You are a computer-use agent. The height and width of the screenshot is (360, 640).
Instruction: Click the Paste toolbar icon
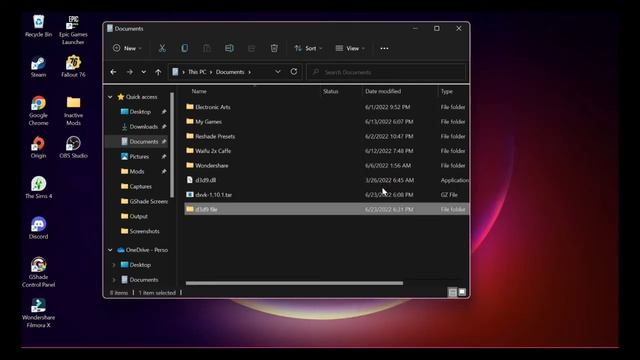coord(207,48)
